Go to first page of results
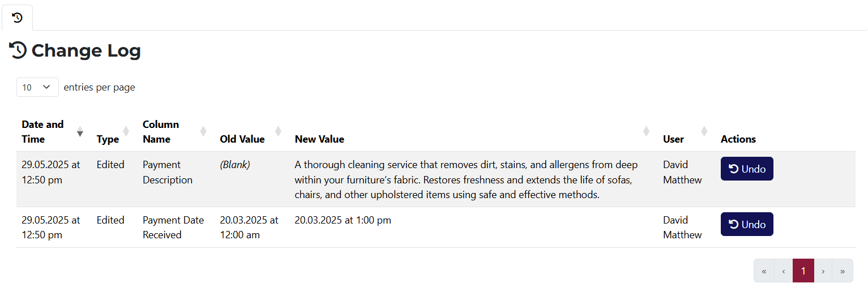 (x=764, y=271)
